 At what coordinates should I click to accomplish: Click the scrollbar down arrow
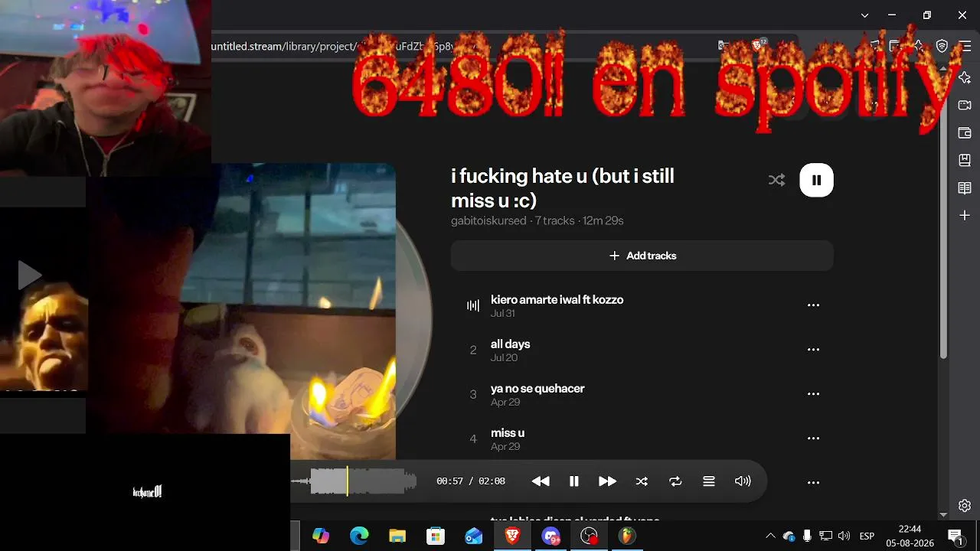[944, 515]
